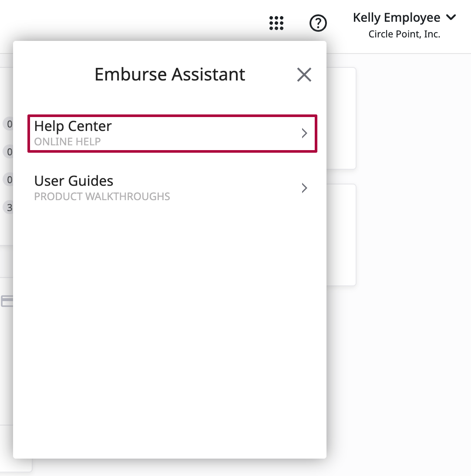The width and height of the screenshot is (471, 476).
Task: Click the topmost 0 count badge
Action: 9,124
